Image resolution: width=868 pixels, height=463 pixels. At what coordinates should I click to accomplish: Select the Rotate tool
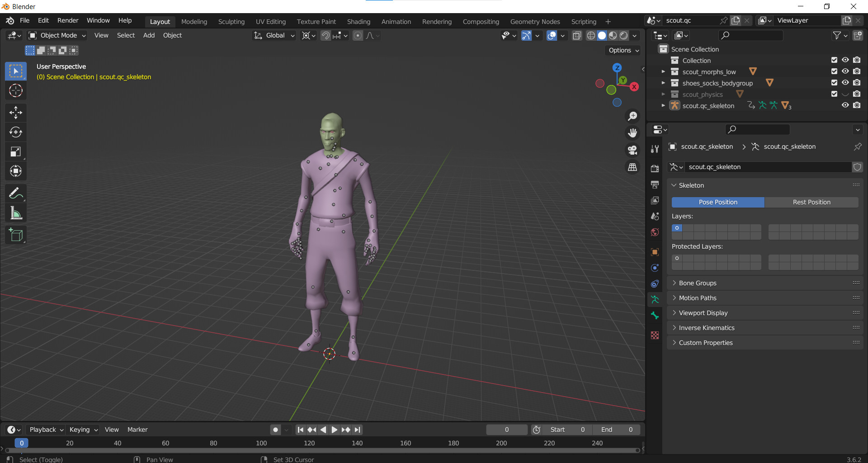(16, 132)
